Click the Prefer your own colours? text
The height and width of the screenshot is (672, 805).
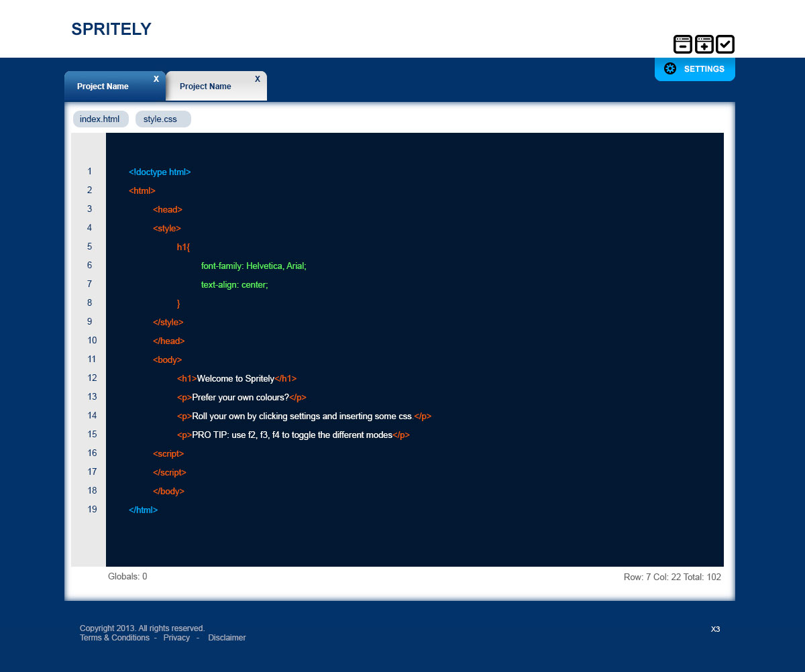(240, 398)
